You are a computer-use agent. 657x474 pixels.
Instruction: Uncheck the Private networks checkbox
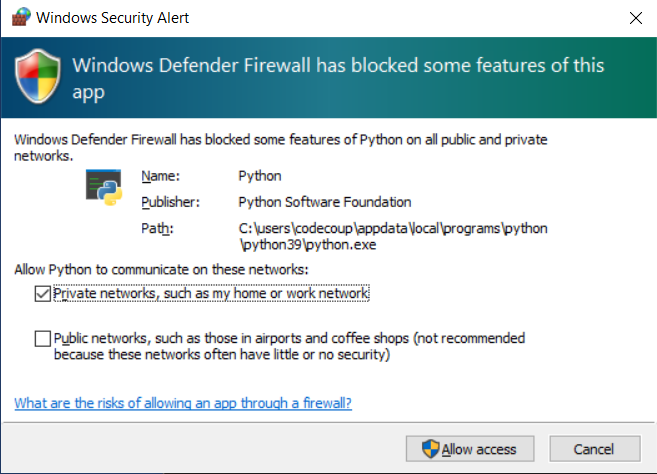42,294
